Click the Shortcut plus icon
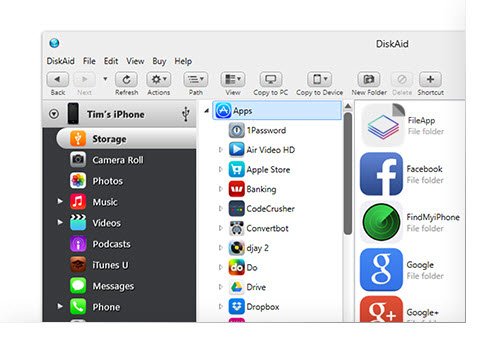 pos(430,79)
